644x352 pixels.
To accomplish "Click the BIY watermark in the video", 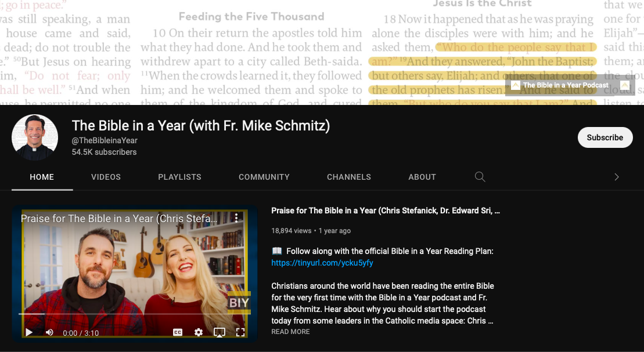I will coord(239,303).
